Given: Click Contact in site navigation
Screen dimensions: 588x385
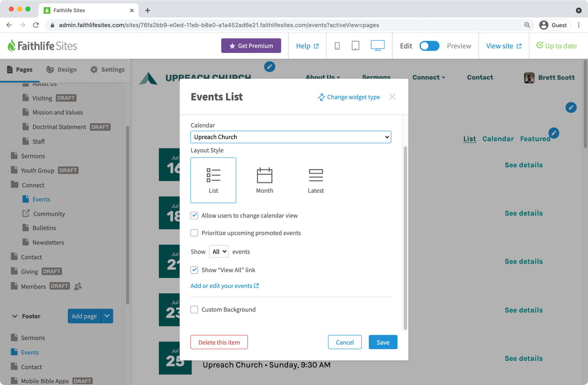Looking at the screenshot, I should tap(480, 78).
